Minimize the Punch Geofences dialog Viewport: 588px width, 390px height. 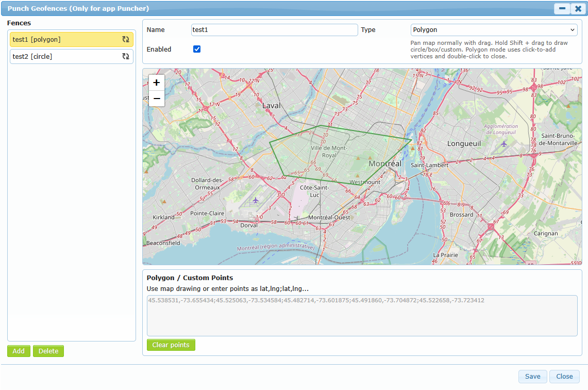coord(562,9)
